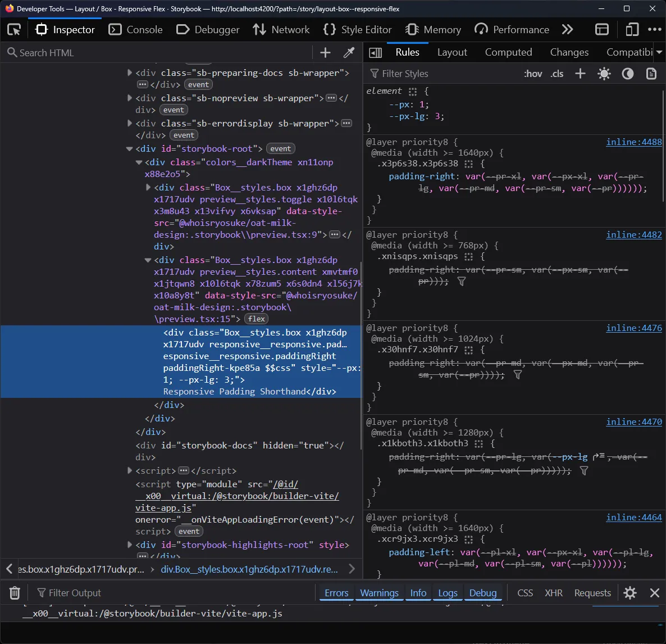Image resolution: width=666 pixels, height=644 pixels.
Task: Disable the Warnings log filter
Action: click(379, 592)
